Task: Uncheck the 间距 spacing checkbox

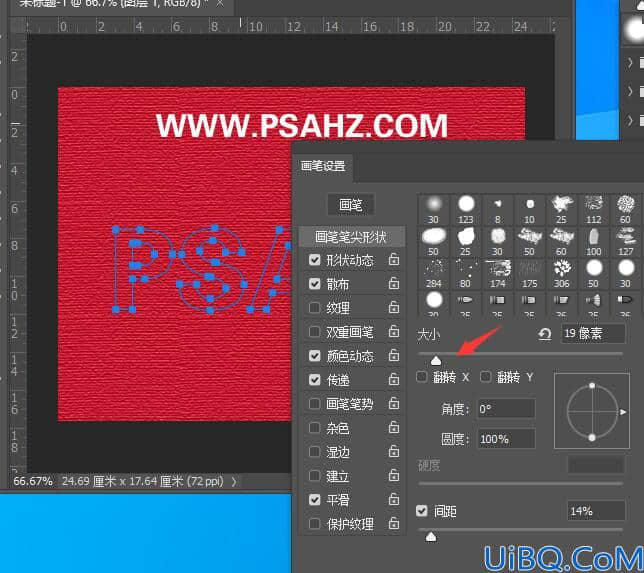Action: [x=422, y=511]
